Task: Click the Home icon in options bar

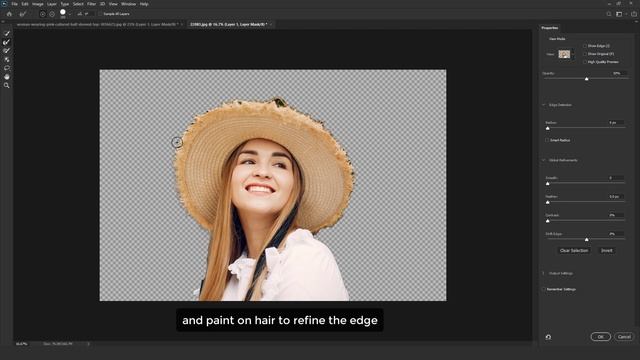Action: (9, 14)
